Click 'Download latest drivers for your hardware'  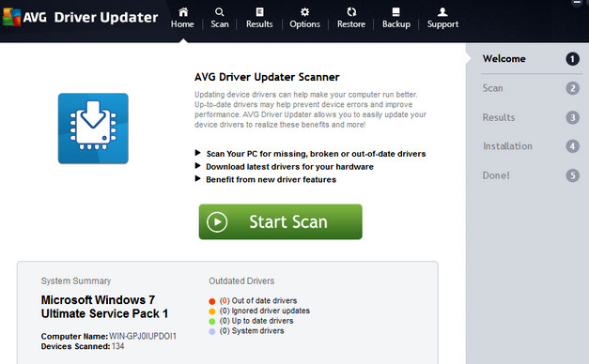(289, 167)
